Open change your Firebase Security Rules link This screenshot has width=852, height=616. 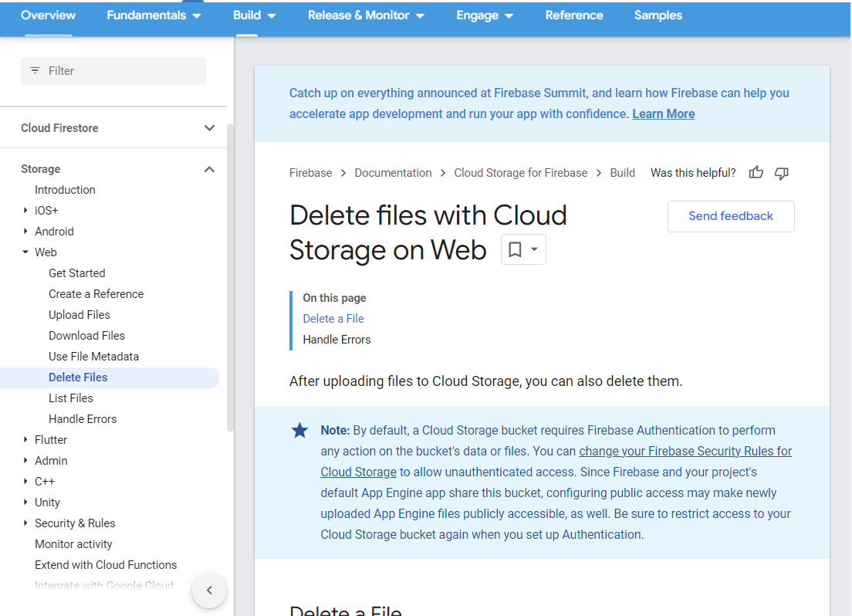point(685,452)
